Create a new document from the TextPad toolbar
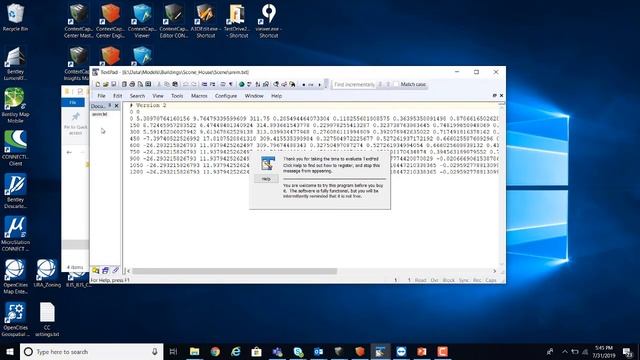Image resolution: width=640 pixels, height=360 pixels. click(98, 84)
